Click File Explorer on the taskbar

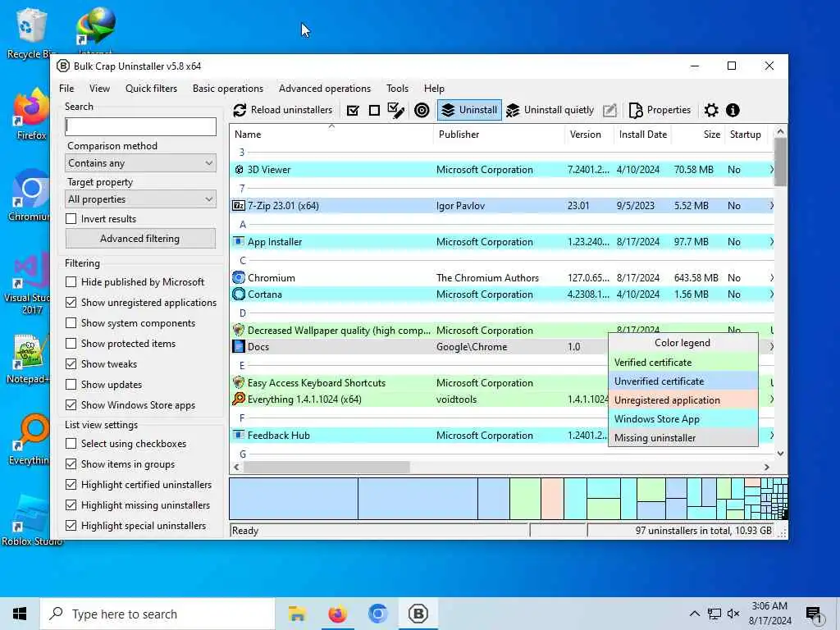click(297, 614)
